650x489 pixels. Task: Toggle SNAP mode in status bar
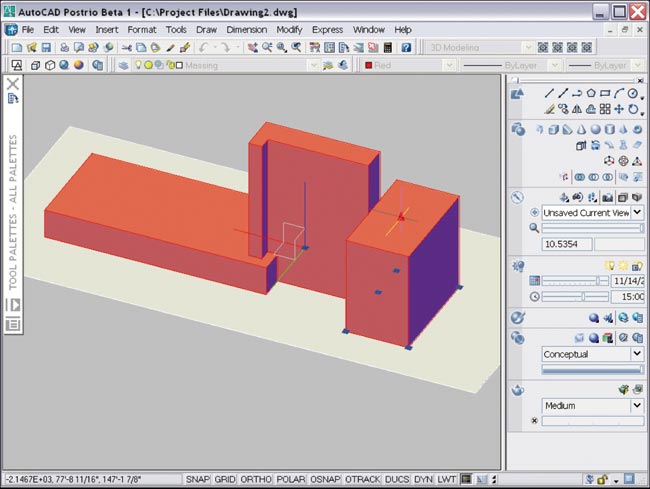coord(198,480)
